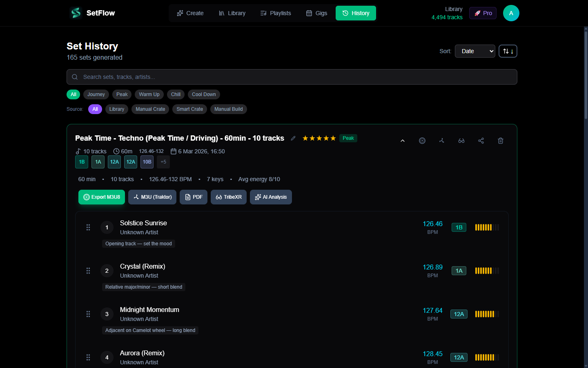Click the TribeXR glasses icon in header
588x368 pixels.
[x=461, y=141]
